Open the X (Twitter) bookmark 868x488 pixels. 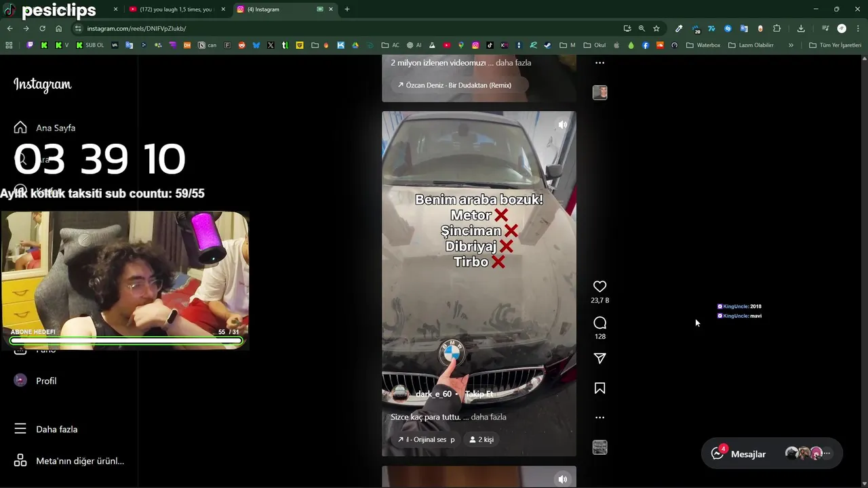[271, 45]
